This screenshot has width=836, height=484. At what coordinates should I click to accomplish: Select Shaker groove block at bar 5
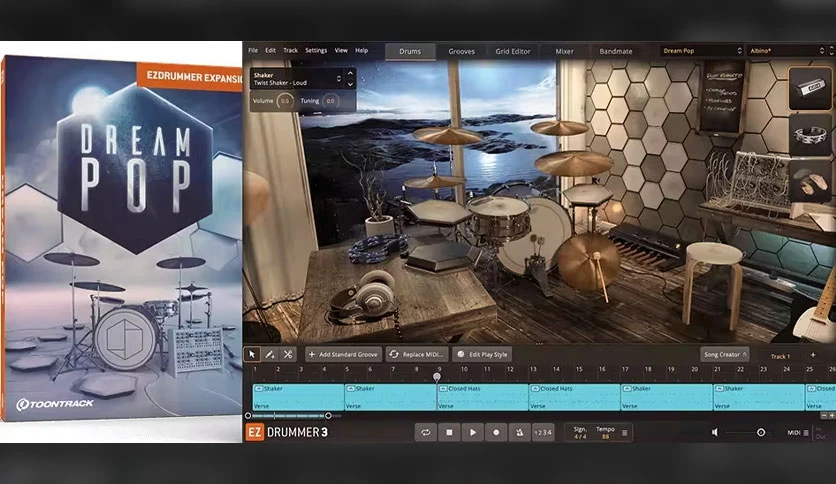pyautogui.click(x=390, y=397)
